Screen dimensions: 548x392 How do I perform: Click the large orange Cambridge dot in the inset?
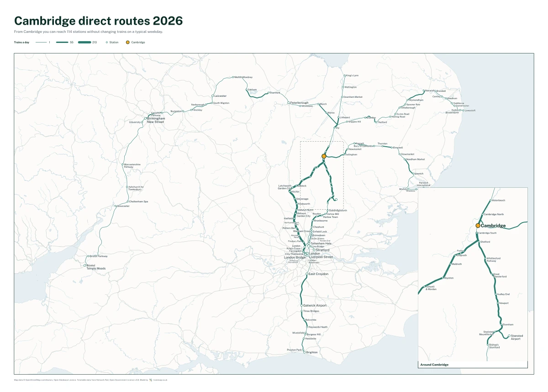(478, 226)
